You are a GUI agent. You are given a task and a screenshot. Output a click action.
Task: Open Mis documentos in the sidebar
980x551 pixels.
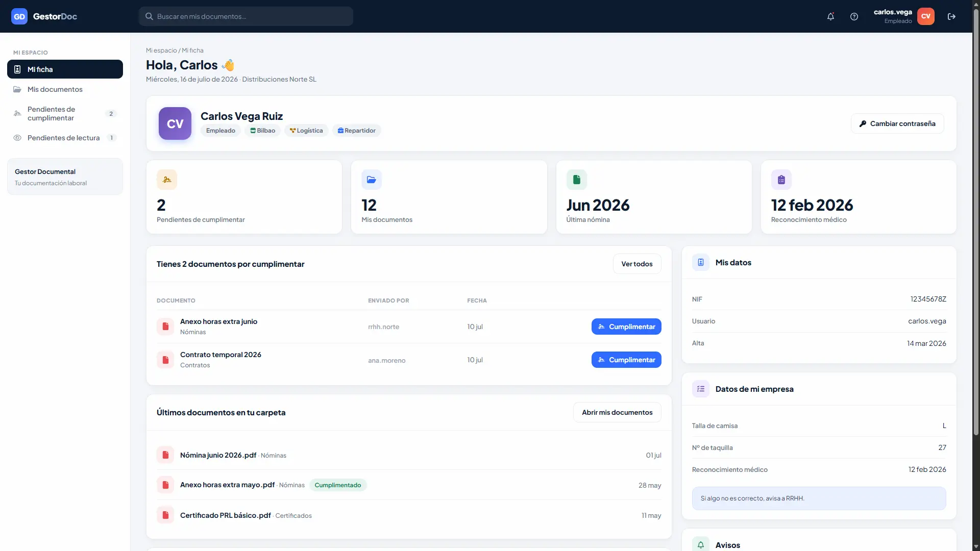pos(65,89)
